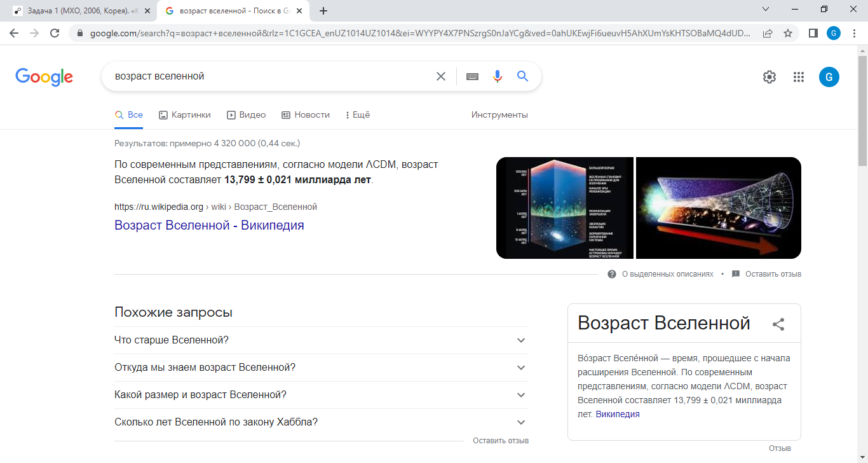Open Google settings gear
Screen dimensions: 868x463
(x=770, y=77)
